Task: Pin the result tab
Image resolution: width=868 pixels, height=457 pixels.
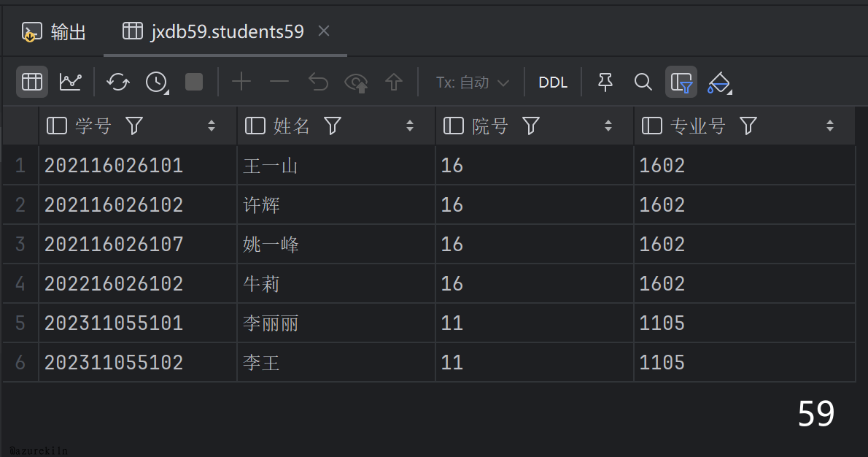Action: 605,82
